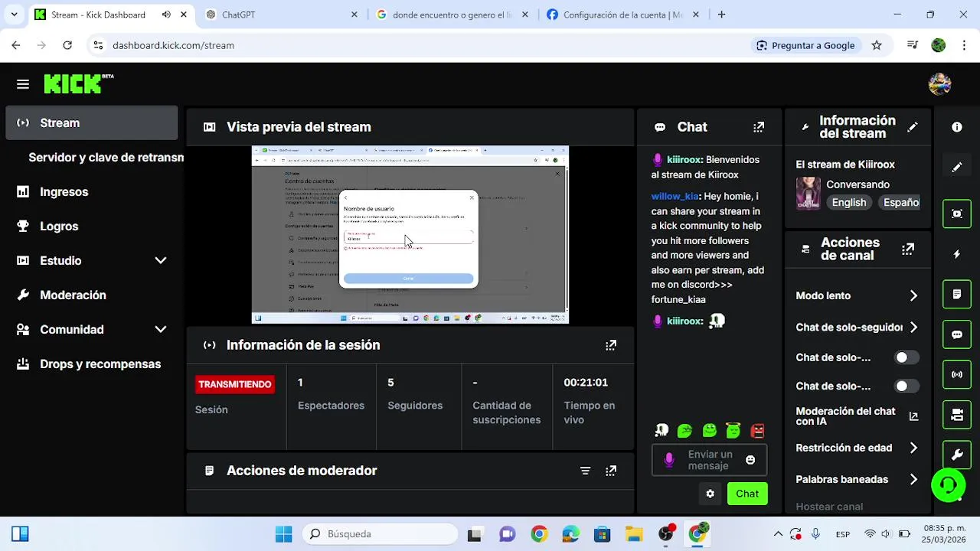This screenshot has height=551, width=980.
Task: Toggle the Chat de solo switch below Chat de solo-seguidores
Action: pyautogui.click(x=906, y=357)
